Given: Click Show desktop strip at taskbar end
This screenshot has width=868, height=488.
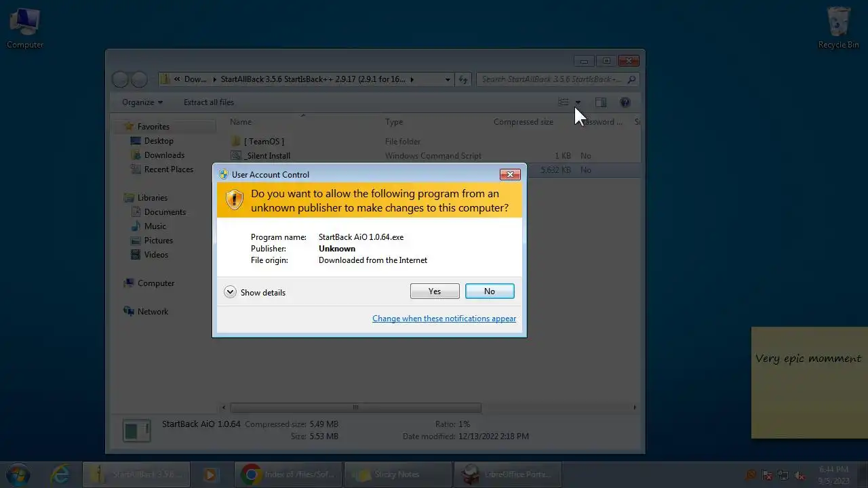Looking at the screenshot, I should tap(863, 475).
